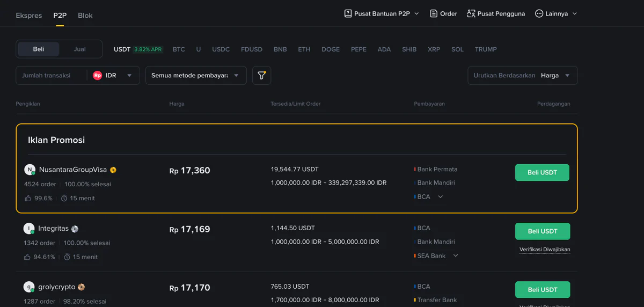This screenshot has height=307, width=644.
Task: Open Integritas advertiser profile name
Action: (53, 229)
